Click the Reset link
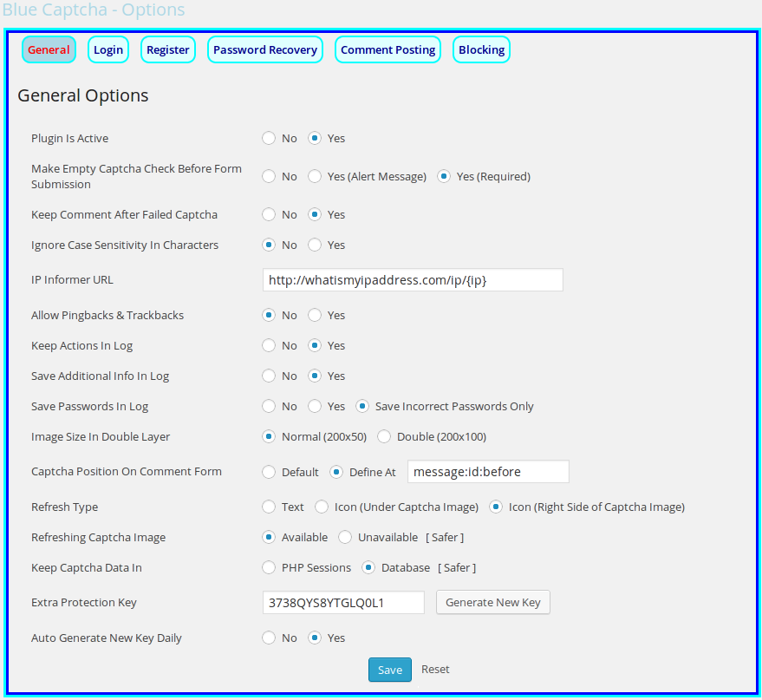The width and height of the screenshot is (762, 700). (x=435, y=670)
